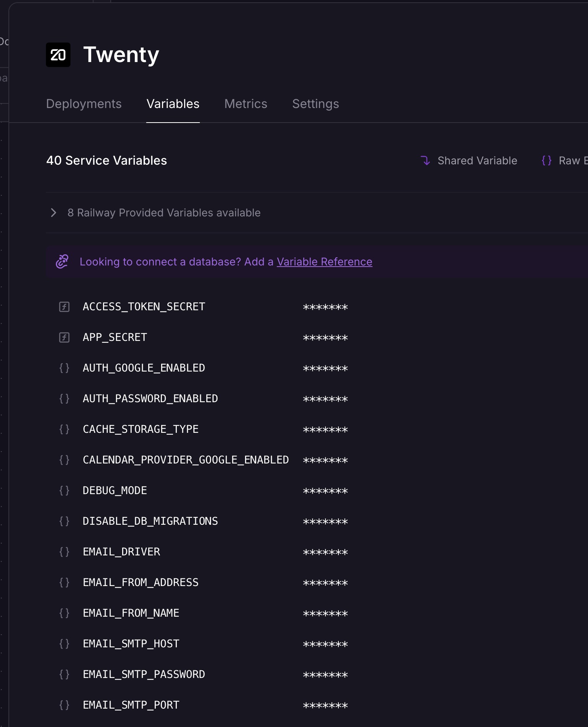Click braces icon beside CALENDAR_PROVIDER_GOOGLE_ENABLED
Image resolution: width=588 pixels, height=727 pixels.
64,460
